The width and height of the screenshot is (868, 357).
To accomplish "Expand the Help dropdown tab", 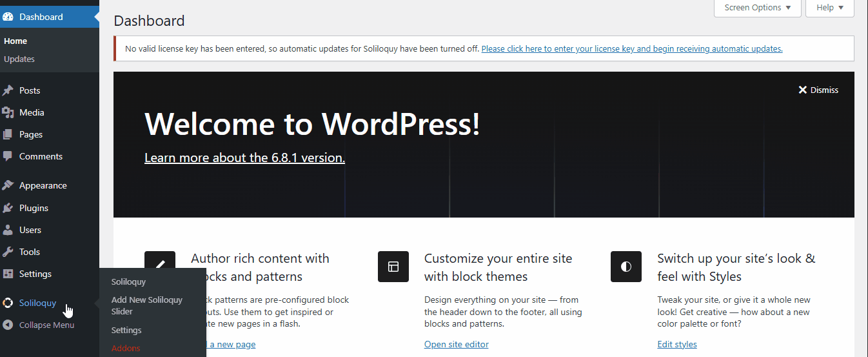I will click(x=830, y=8).
